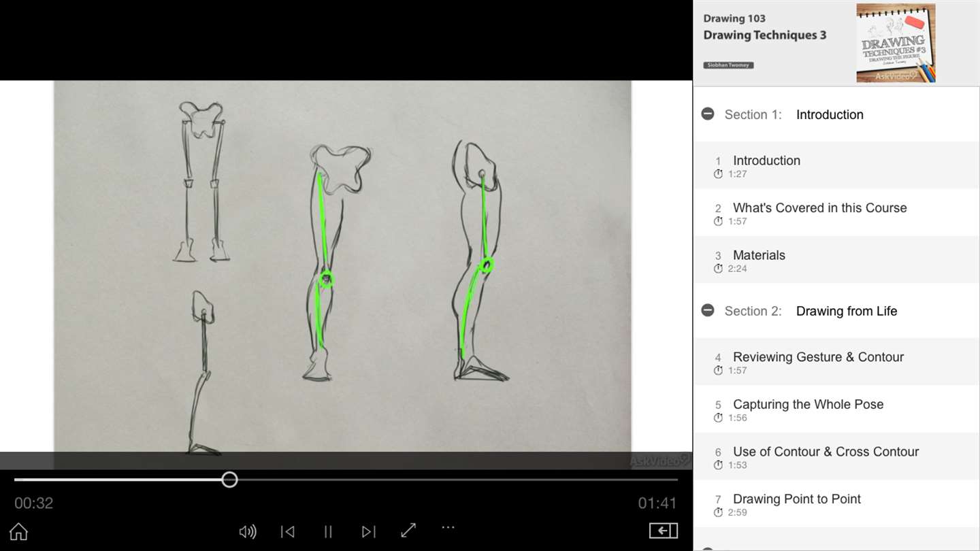This screenshot has width=980, height=551.
Task: Click the clock icon beside 1:53 duration
Action: click(718, 465)
